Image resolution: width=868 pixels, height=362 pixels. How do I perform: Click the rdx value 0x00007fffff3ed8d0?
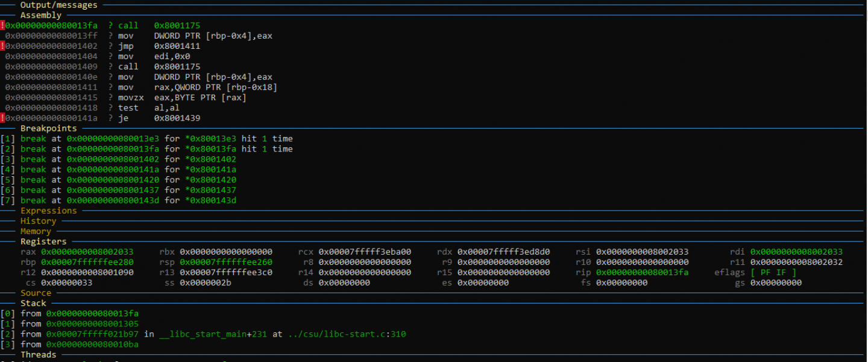pyautogui.click(x=503, y=252)
